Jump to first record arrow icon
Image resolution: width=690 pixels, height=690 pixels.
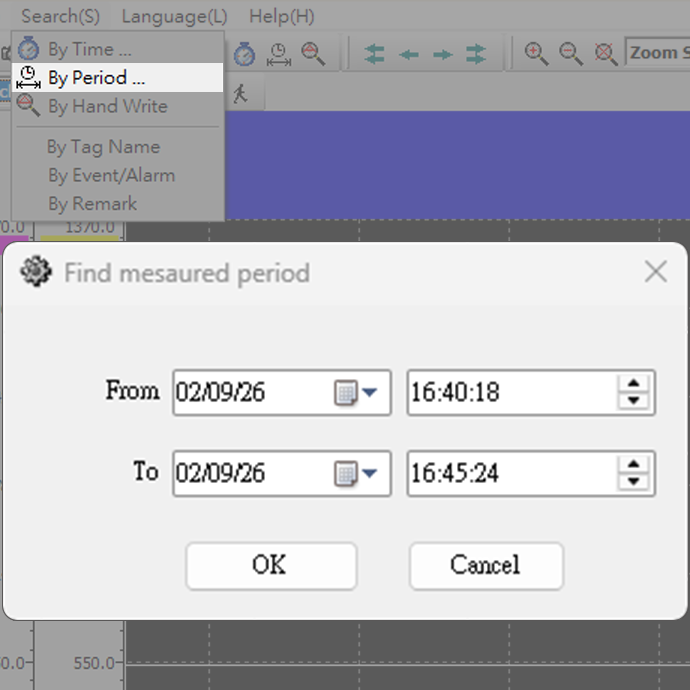tap(375, 54)
